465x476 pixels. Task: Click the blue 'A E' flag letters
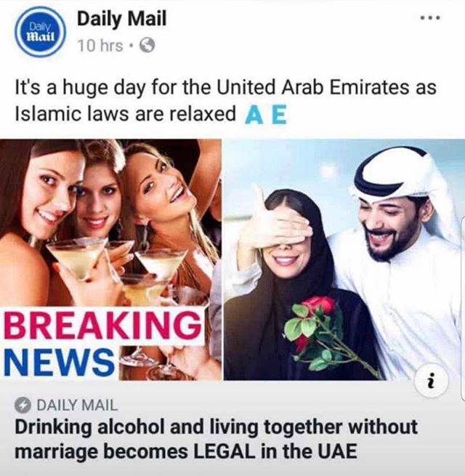coord(266,116)
